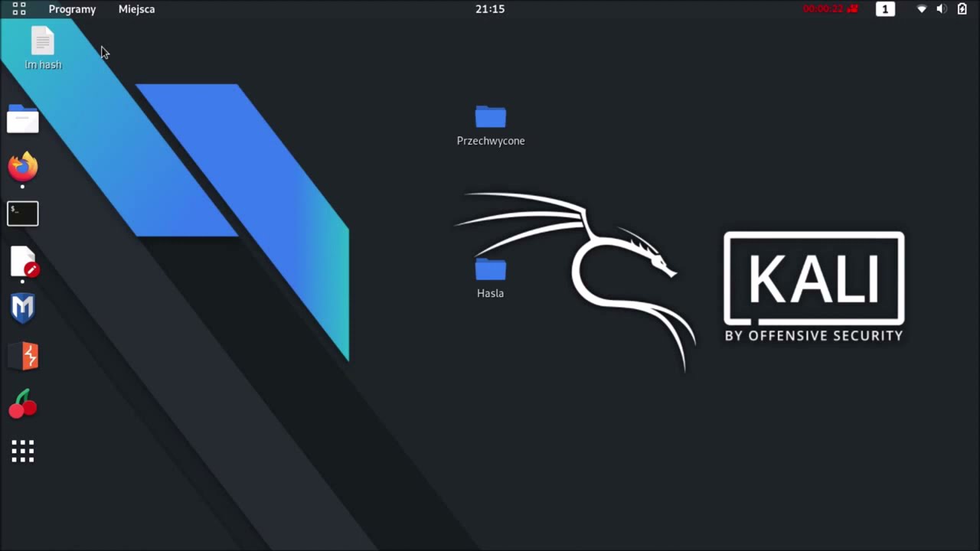Open the Activities overview grid icon
Screen dimensions: 980x551
coord(19,9)
